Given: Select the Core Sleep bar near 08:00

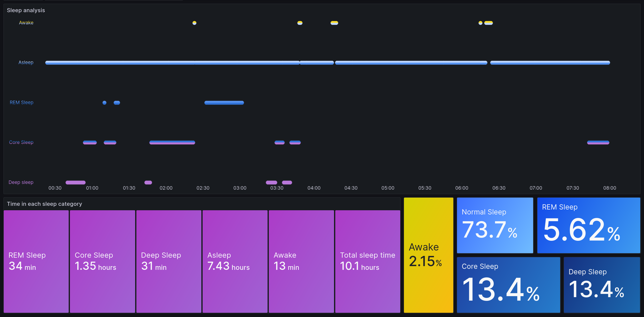Looking at the screenshot, I should click(x=598, y=142).
